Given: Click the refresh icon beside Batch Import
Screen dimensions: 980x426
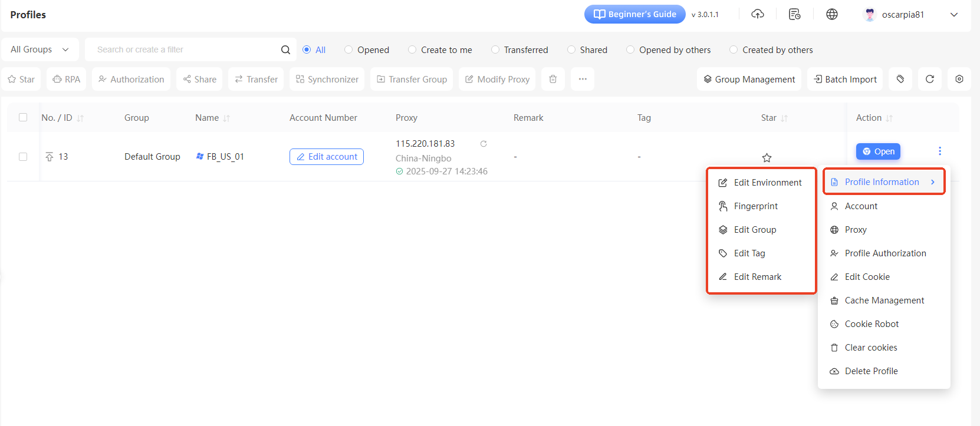Looking at the screenshot, I should tap(929, 79).
